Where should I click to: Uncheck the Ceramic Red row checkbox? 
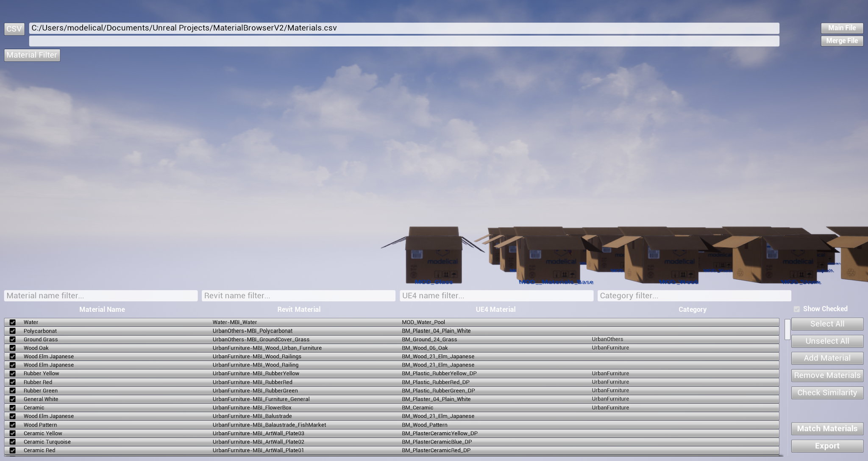click(13, 450)
